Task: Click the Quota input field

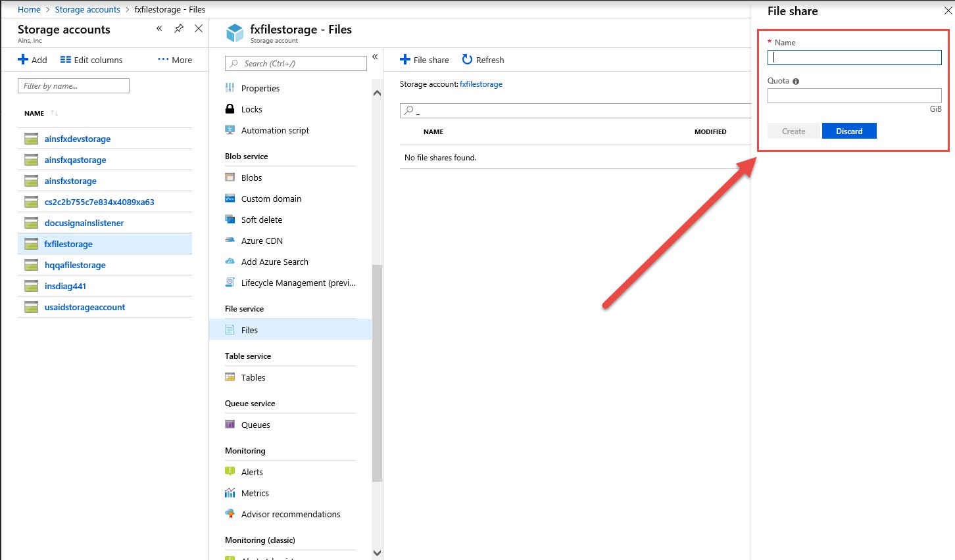Action: pyautogui.click(x=854, y=95)
